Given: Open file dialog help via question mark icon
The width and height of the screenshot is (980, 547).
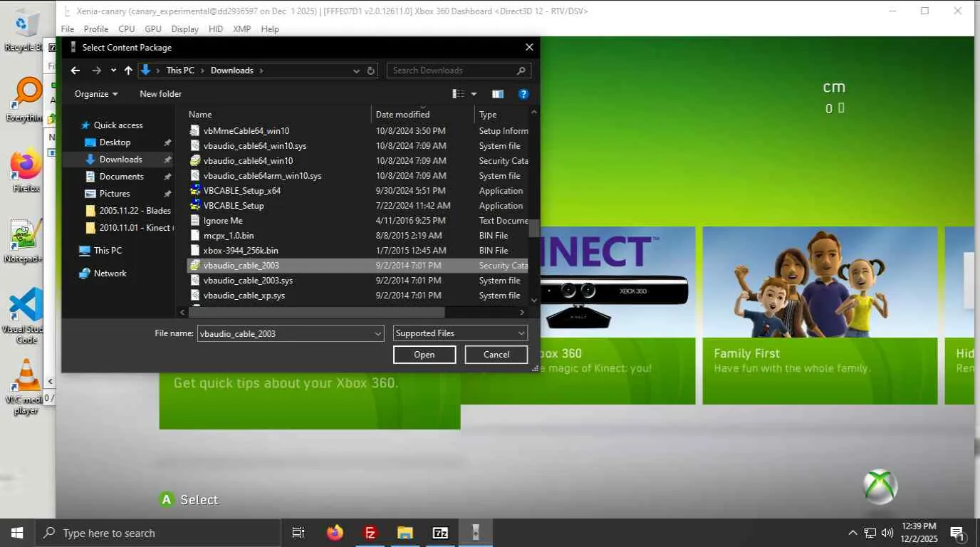Looking at the screenshot, I should tap(523, 94).
